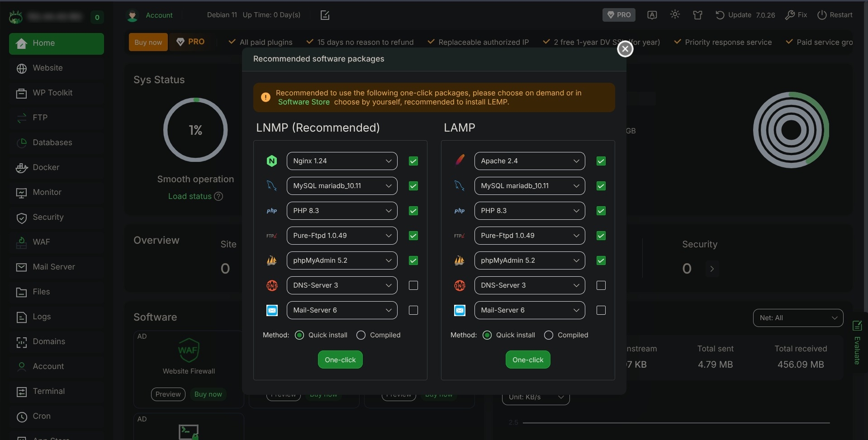Select Compiled method under LAMP
Screen dimensions: 868x440
tap(549, 335)
